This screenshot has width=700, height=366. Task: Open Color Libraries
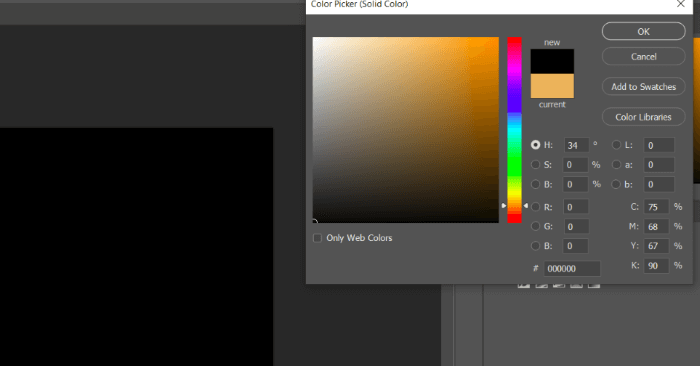(x=643, y=117)
